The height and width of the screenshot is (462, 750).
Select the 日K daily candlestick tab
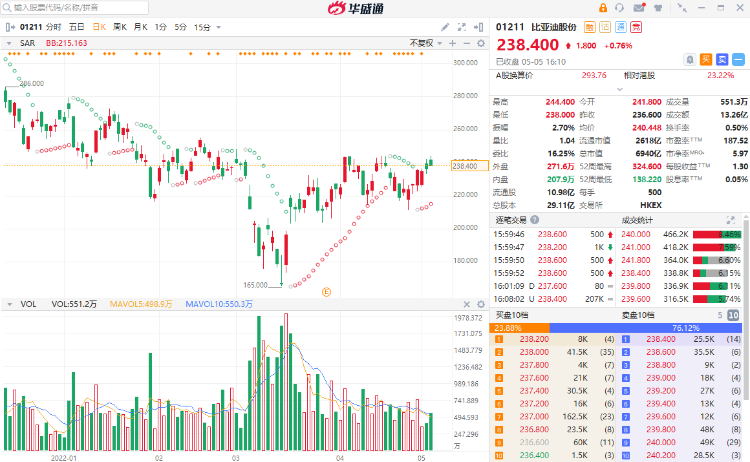(x=99, y=27)
